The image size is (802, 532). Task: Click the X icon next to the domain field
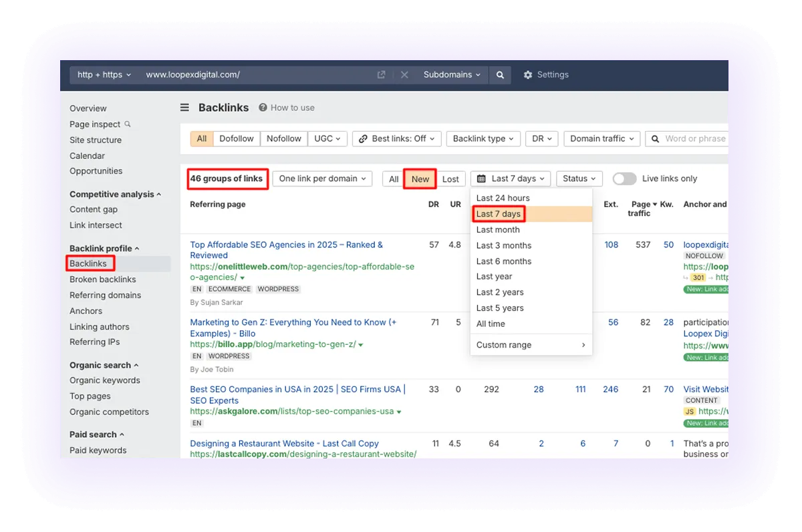(404, 75)
